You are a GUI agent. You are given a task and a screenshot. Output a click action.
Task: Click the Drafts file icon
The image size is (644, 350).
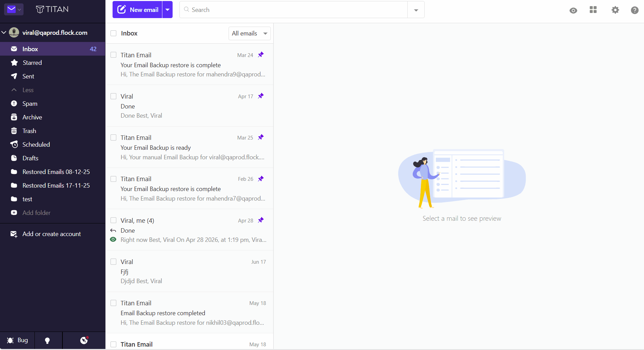tap(14, 158)
